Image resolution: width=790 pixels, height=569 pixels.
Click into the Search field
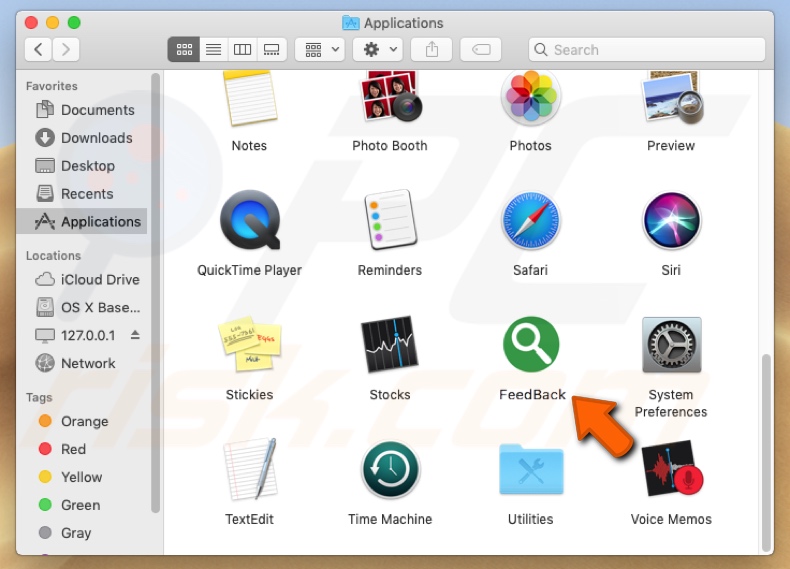point(647,49)
